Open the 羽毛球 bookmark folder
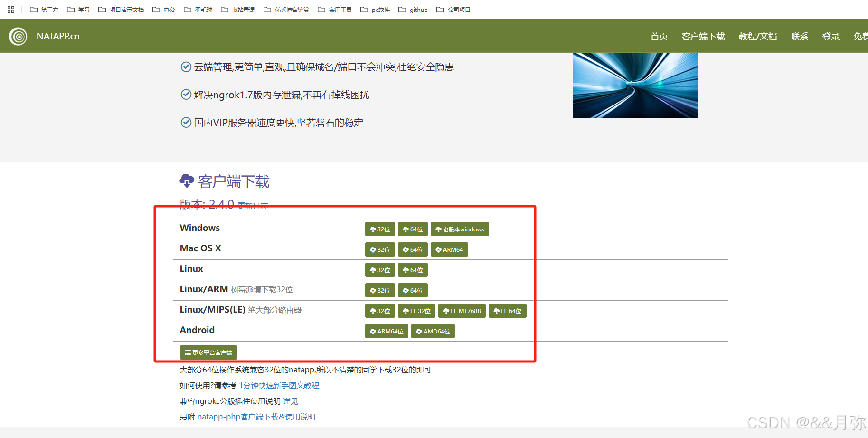This screenshot has height=438, width=868. pyautogui.click(x=198, y=10)
